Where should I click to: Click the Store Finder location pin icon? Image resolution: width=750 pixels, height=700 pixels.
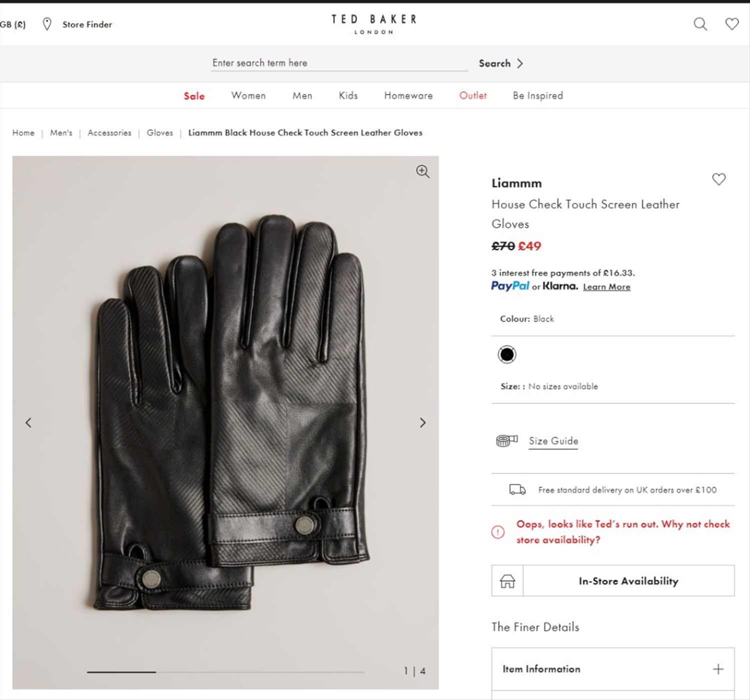pyautogui.click(x=47, y=24)
